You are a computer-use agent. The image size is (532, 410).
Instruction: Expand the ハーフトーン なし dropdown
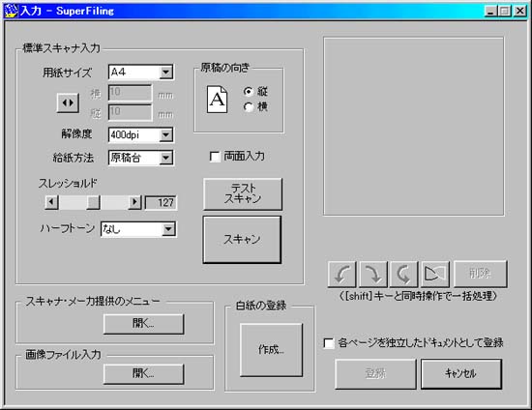tap(168, 229)
